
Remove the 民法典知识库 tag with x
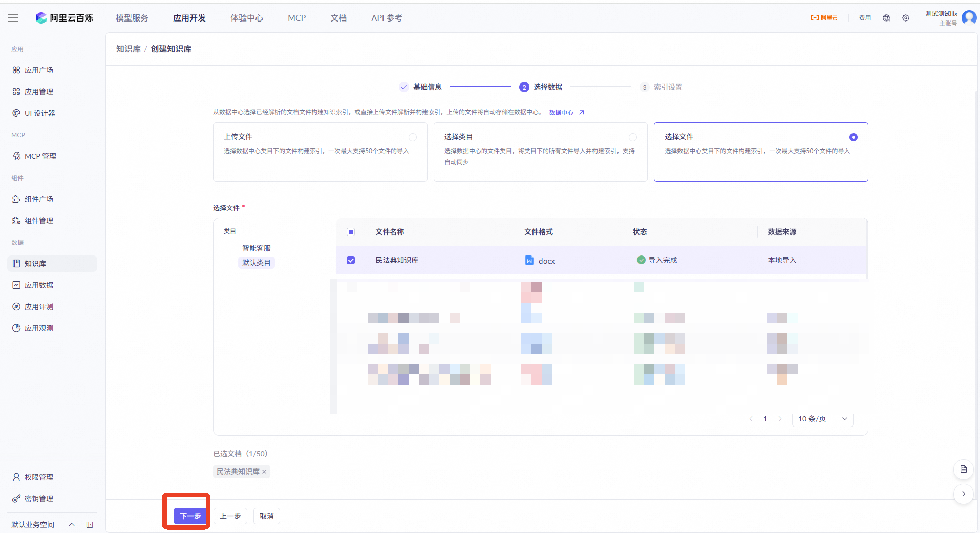264,472
